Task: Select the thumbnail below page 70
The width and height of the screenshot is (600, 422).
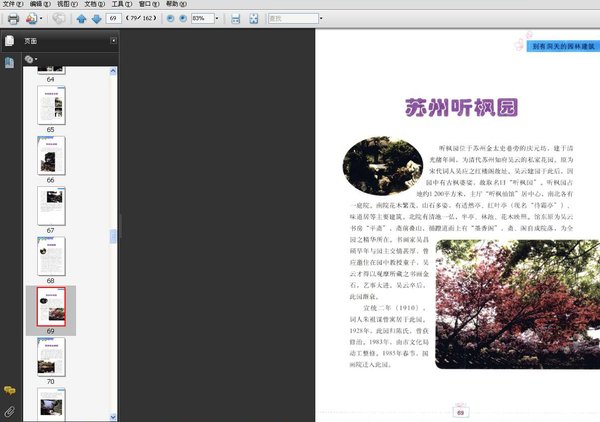Action: 51,404
